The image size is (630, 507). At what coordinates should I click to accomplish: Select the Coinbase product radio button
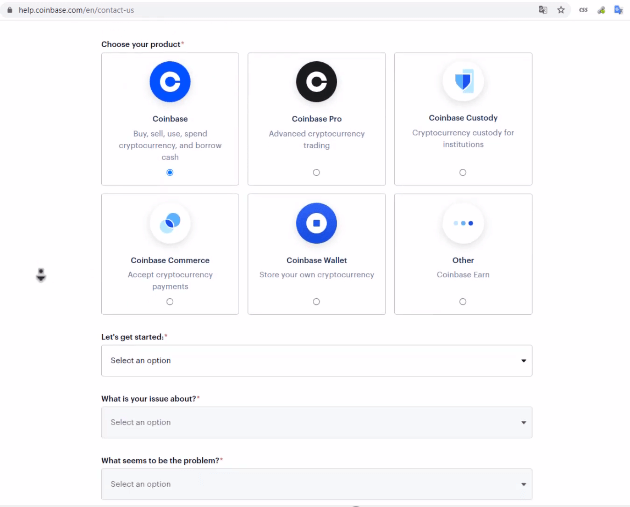[x=170, y=172]
